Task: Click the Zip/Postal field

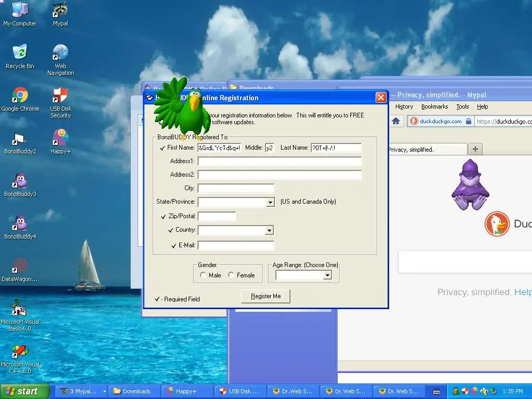Action: point(217,216)
